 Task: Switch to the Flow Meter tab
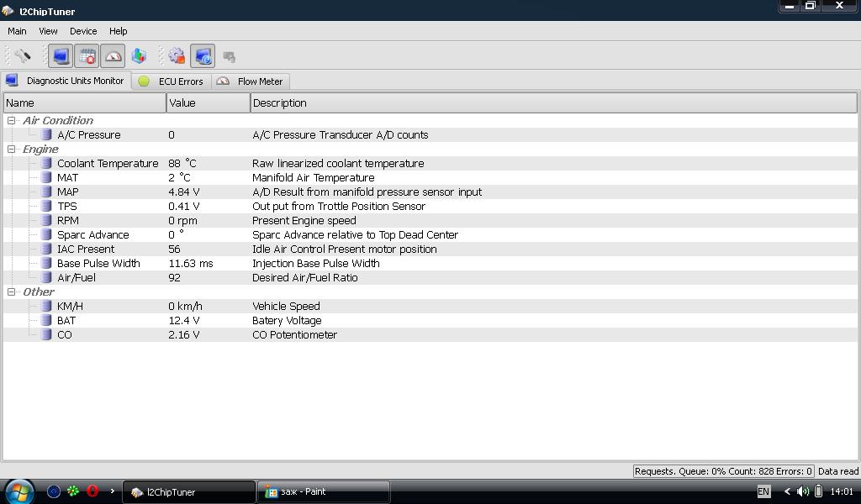pos(251,81)
